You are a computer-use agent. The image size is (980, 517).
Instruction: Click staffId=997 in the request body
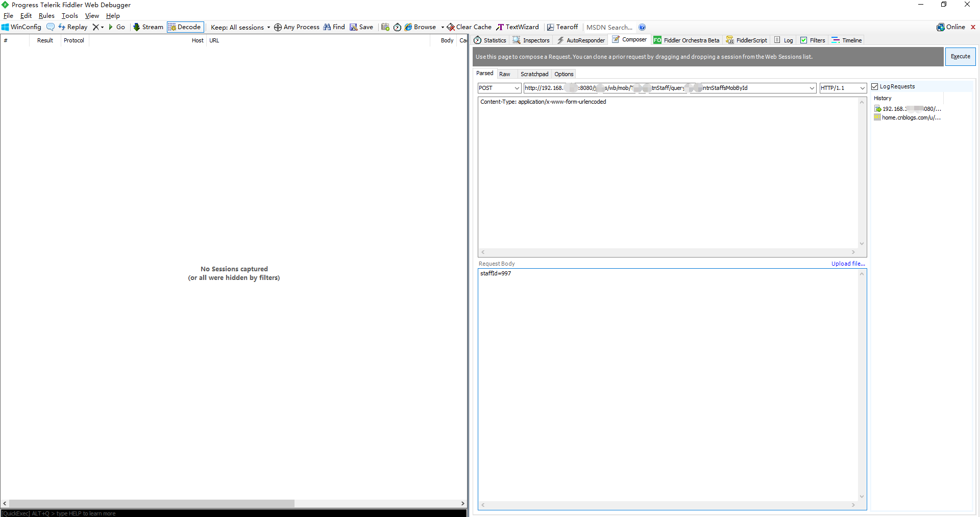tap(496, 274)
